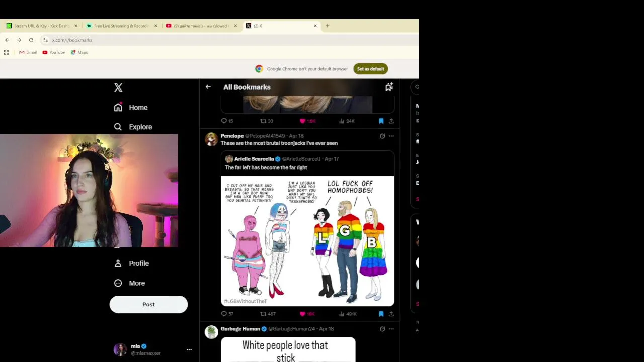644x362 pixels.
Task: Open account options next to mia
Action: click(x=189, y=349)
